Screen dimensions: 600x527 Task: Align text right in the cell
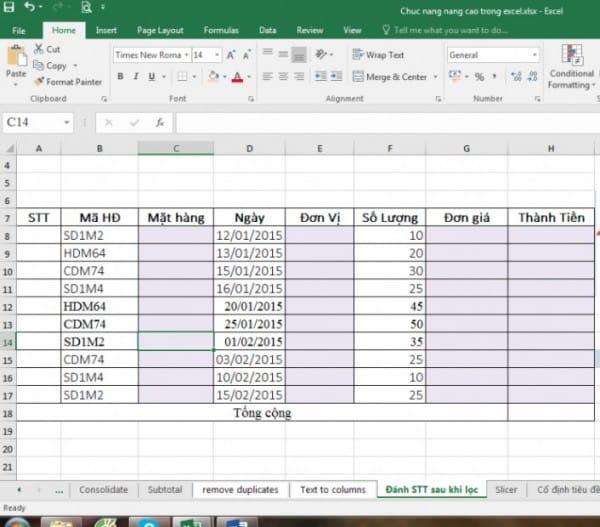tap(299, 77)
